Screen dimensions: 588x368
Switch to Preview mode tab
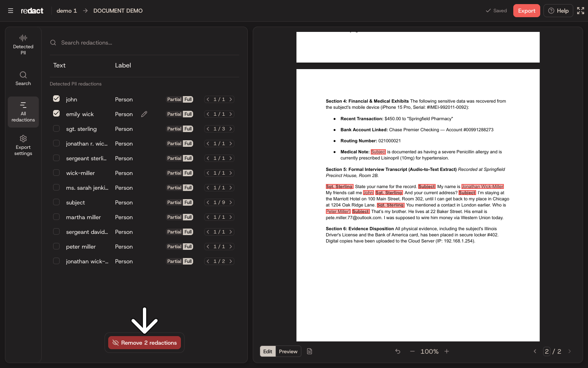[x=288, y=351]
